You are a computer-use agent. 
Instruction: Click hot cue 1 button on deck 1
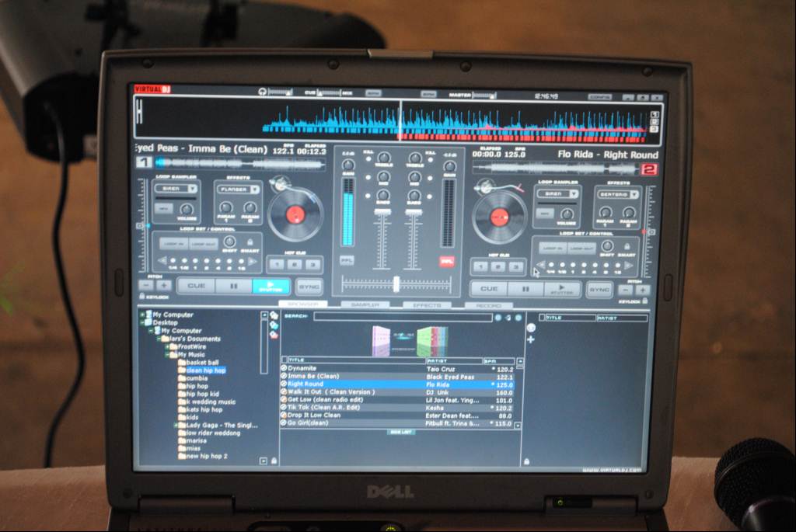[277, 264]
